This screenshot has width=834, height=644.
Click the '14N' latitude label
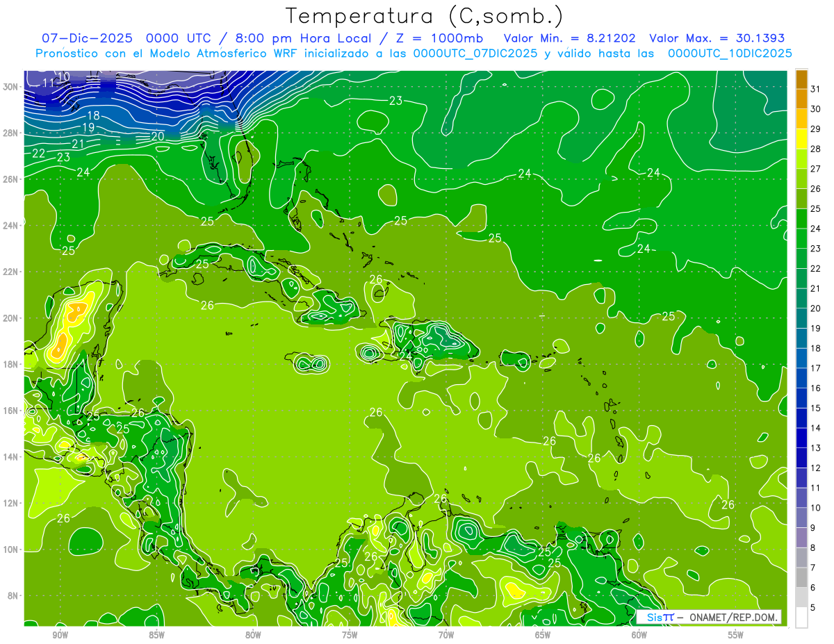click(x=10, y=456)
